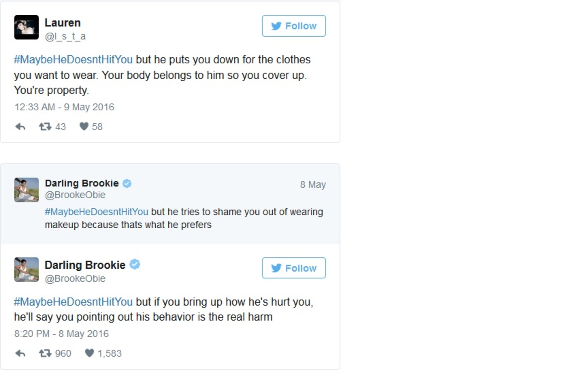The height and width of the screenshot is (371, 588).
Task: Open Darling Brookie's avatar in 8 May tweet
Action: pyautogui.click(x=26, y=190)
